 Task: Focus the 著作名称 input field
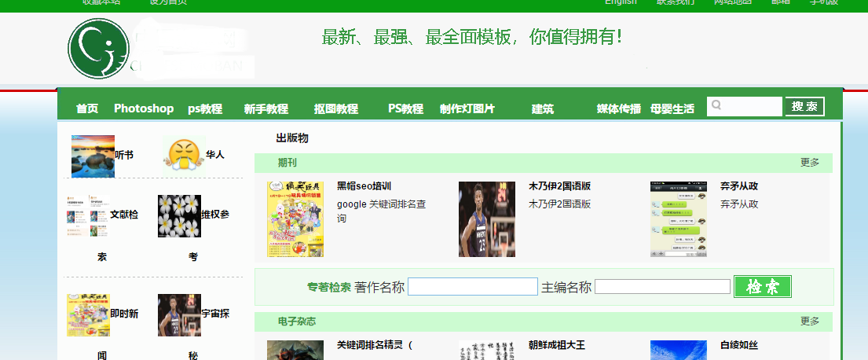473,287
